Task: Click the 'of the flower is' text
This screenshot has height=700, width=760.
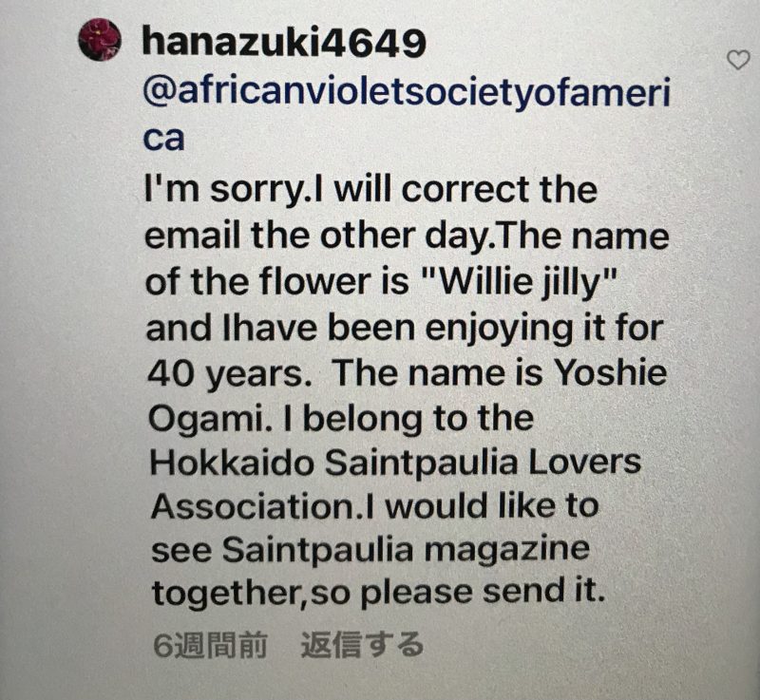Action: tap(277, 282)
